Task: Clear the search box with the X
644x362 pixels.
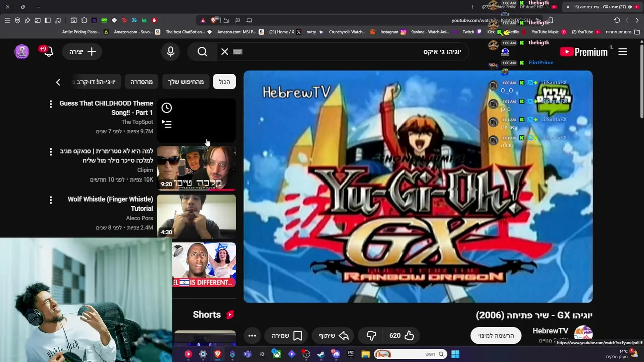Action: tap(225, 52)
